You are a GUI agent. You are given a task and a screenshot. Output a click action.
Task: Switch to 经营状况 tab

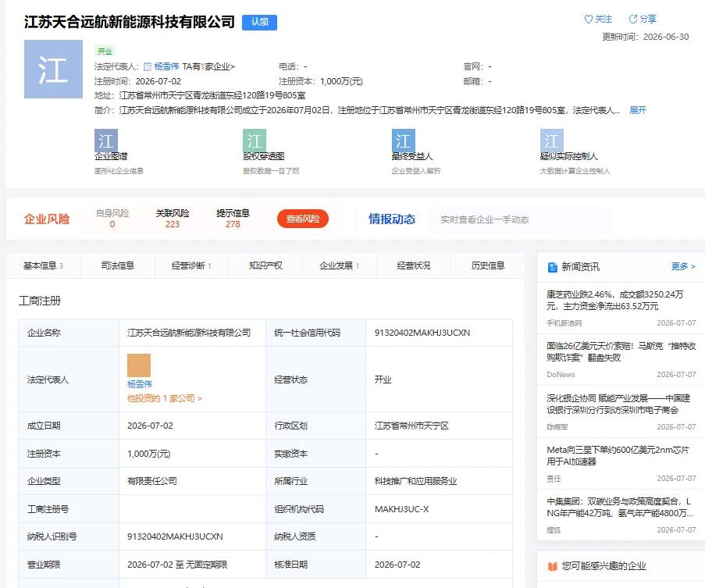(413, 265)
